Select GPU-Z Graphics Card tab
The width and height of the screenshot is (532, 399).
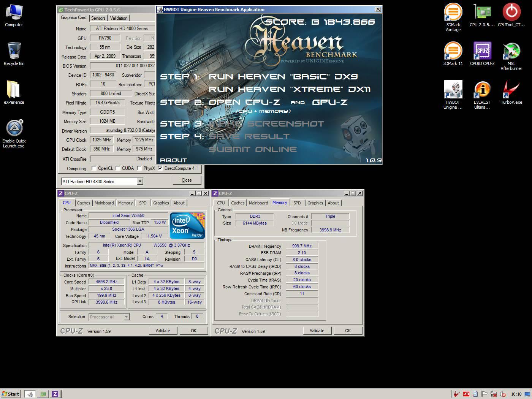[74, 17]
